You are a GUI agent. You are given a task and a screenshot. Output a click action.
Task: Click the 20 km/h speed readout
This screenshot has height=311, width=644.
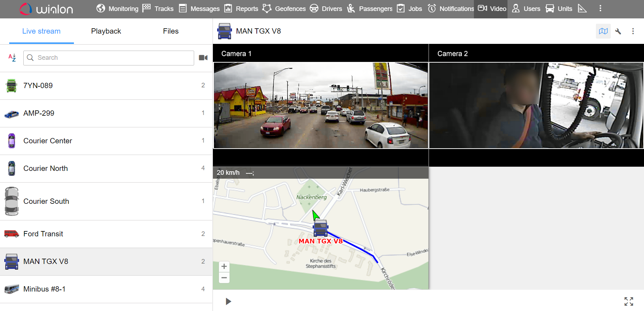tap(228, 173)
